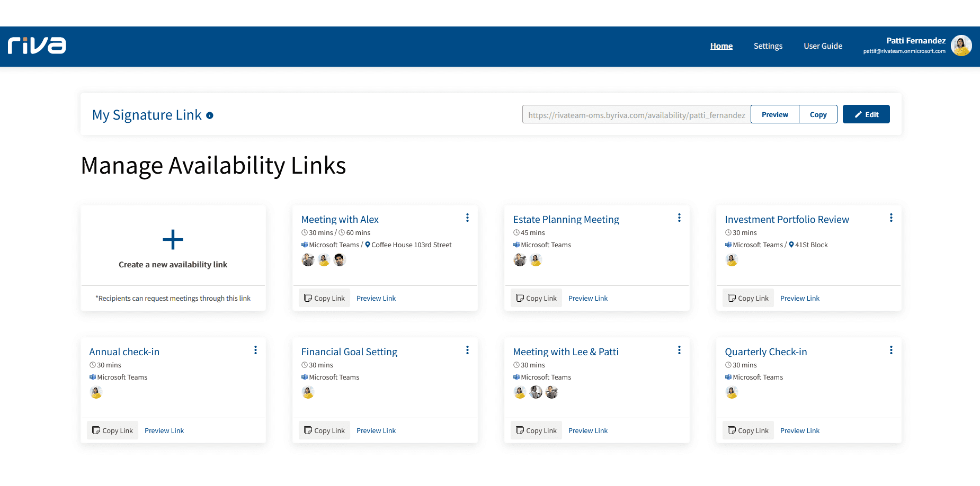980x486 pixels.
Task: Open Preview Link for Financial Goal Setting
Action: point(376,430)
